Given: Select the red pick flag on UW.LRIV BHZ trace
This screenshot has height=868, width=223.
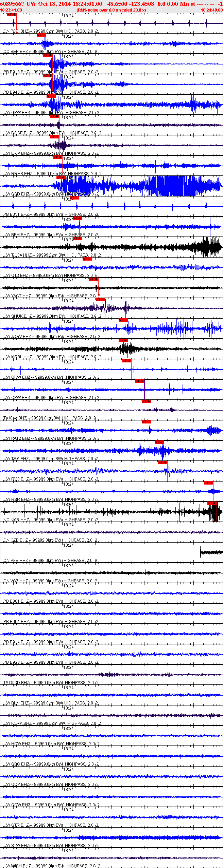Looking at the screenshot, I should (54, 137).
